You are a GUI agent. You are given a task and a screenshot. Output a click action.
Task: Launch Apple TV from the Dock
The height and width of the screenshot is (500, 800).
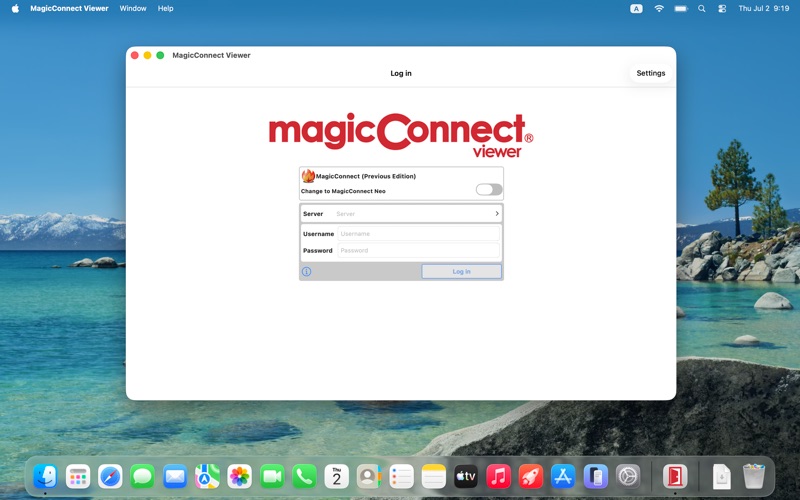point(466,477)
